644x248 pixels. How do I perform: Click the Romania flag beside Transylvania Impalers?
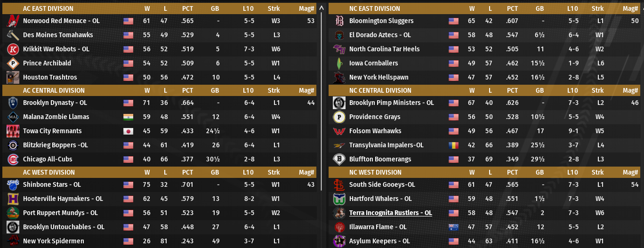pos(454,145)
